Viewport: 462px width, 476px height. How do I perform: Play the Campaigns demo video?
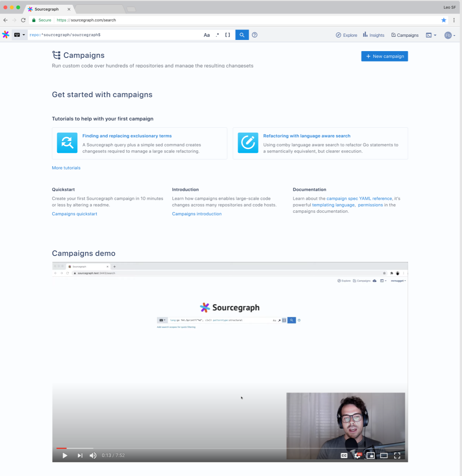65,455
